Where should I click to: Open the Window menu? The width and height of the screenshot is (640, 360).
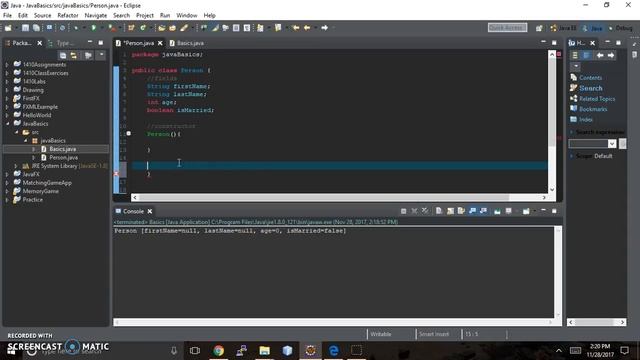tap(187, 16)
